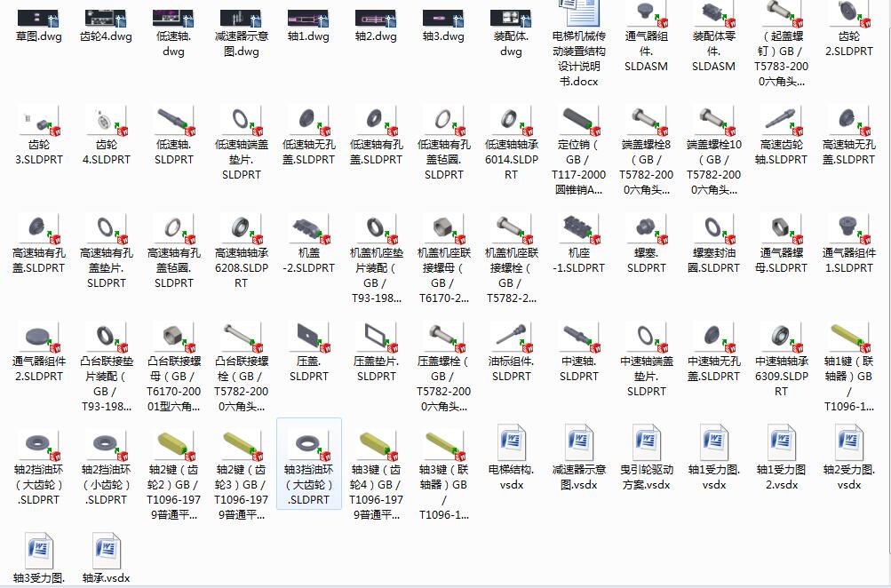Select the 齿轮2.SLDPRT part file
891x588 pixels.
tap(847, 22)
